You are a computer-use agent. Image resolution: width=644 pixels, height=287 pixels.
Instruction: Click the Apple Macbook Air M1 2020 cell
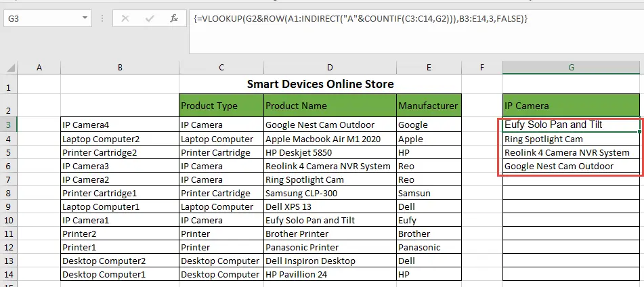click(330, 139)
